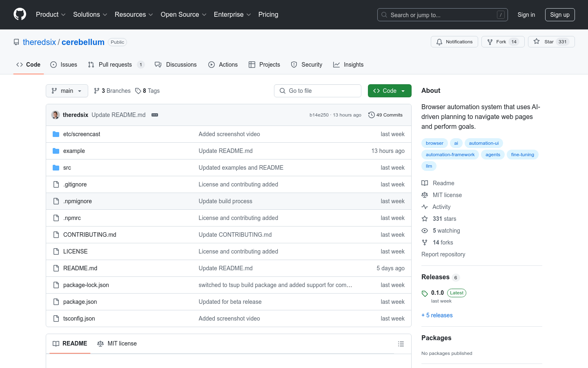
Task: Open the Projects tab
Action: click(264, 65)
